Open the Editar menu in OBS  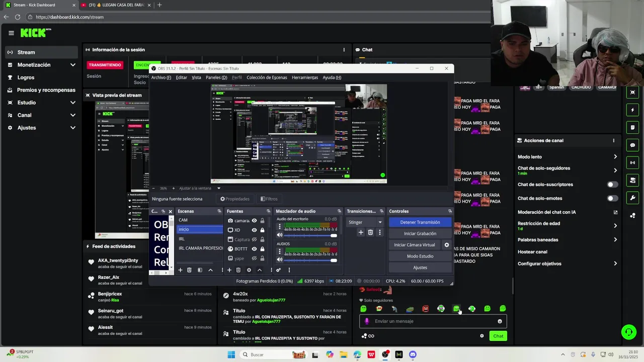point(181,77)
